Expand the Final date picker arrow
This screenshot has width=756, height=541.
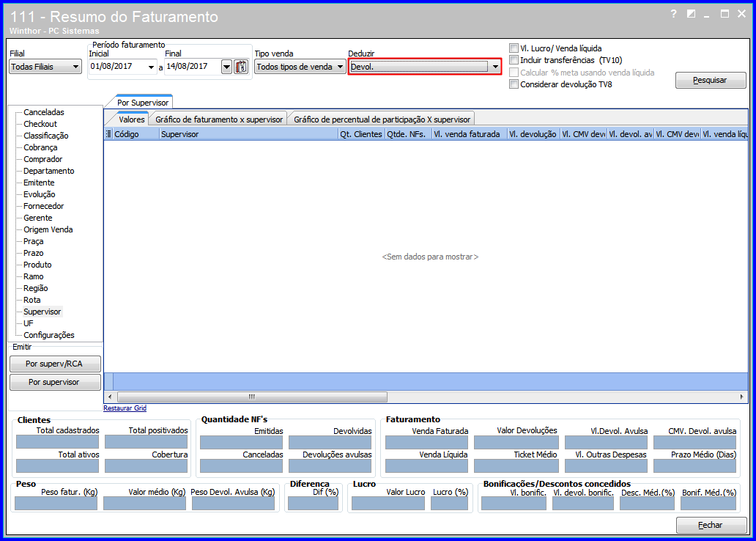226,67
